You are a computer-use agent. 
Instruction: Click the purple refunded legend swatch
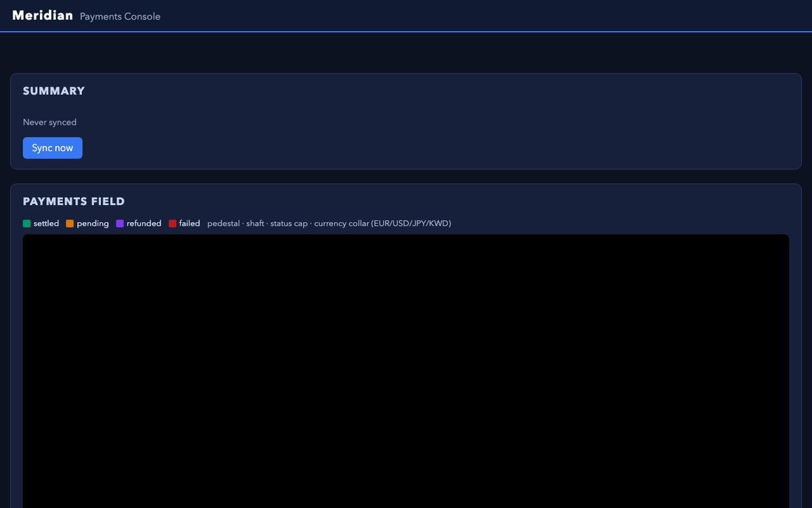tap(120, 224)
